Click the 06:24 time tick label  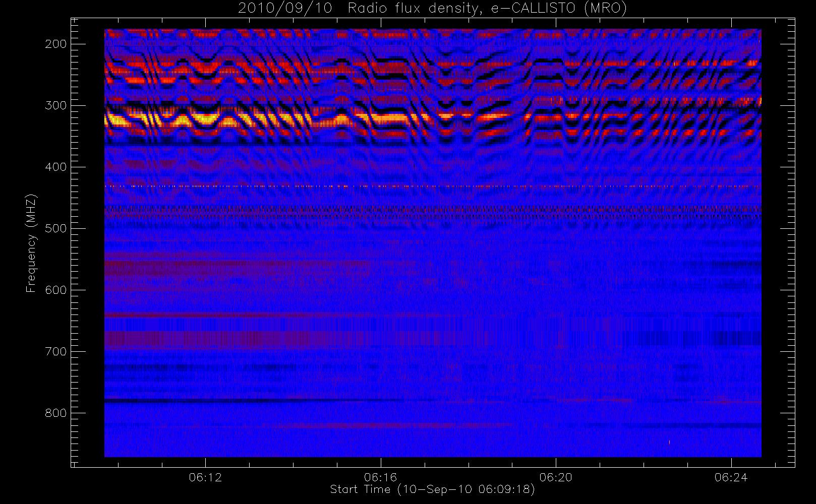(731, 477)
